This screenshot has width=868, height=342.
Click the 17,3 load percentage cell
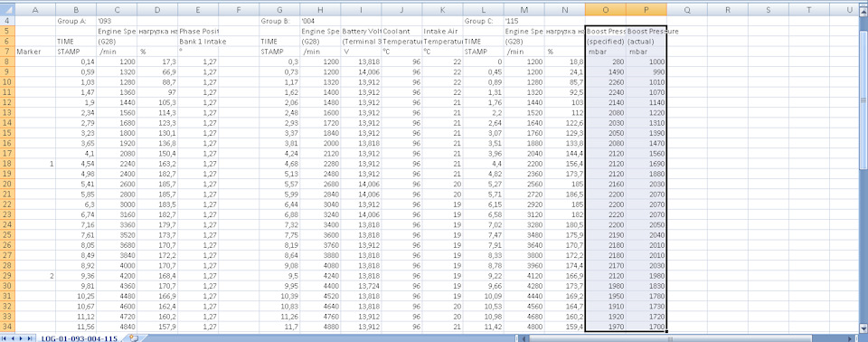tap(157, 62)
